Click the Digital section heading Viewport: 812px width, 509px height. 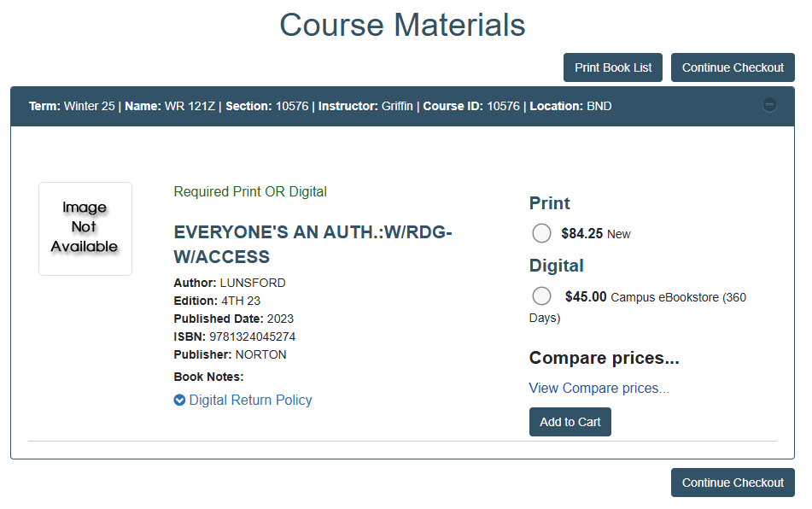556,266
